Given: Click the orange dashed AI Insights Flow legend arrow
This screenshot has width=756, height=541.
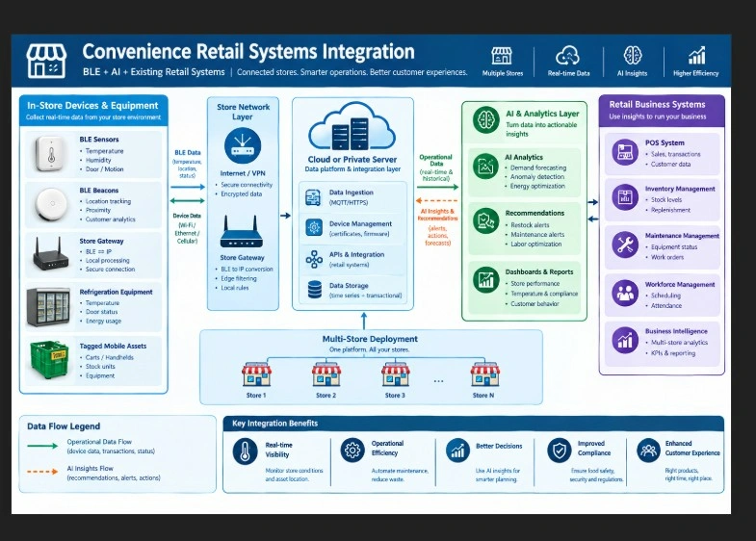Looking at the screenshot, I should 42,472.
